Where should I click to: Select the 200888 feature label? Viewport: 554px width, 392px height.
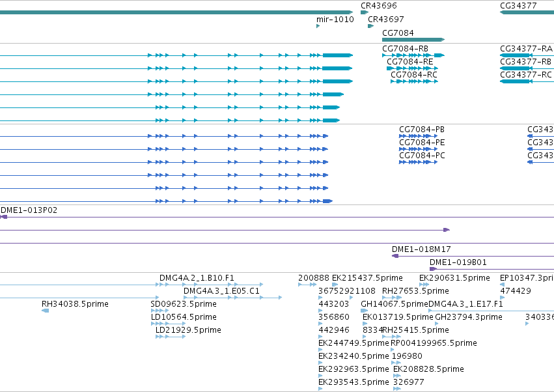(x=313, y=278)
